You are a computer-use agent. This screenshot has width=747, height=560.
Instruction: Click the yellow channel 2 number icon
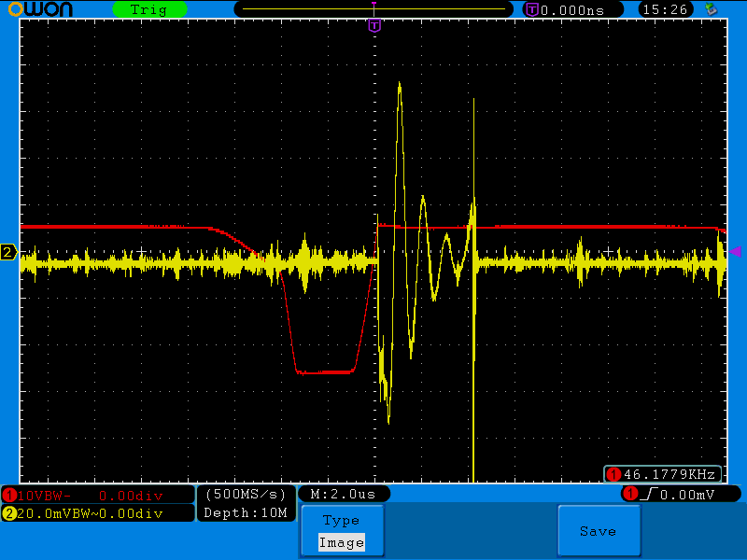[8, 513]
